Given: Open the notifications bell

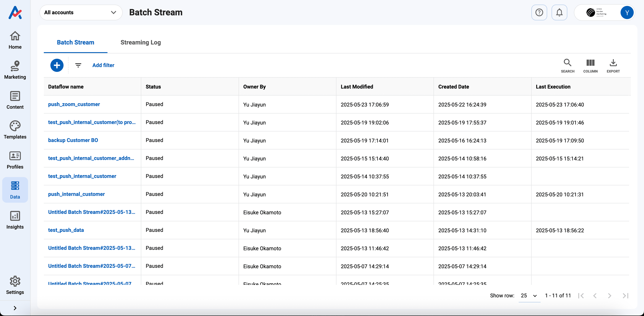Looking at the screenshot, I should [x=559, y=12].
